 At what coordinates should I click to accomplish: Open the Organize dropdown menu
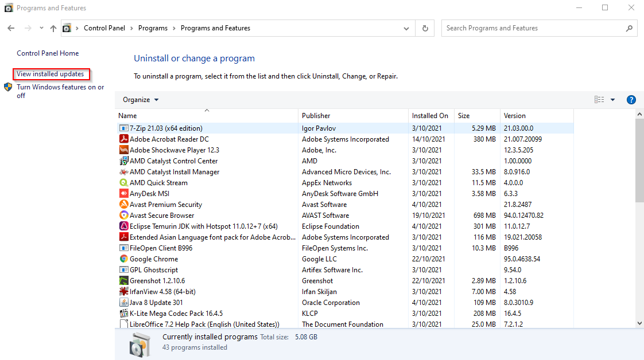141,100
